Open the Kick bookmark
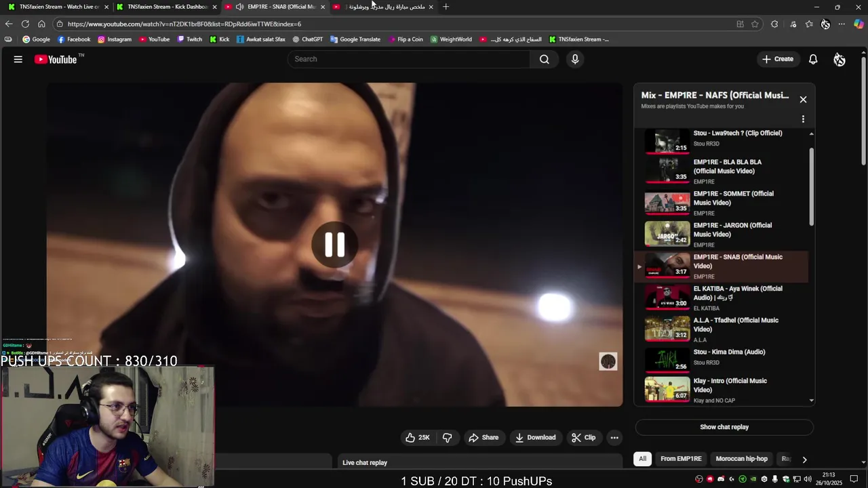 pyautogui.click(x=219, y=39)
